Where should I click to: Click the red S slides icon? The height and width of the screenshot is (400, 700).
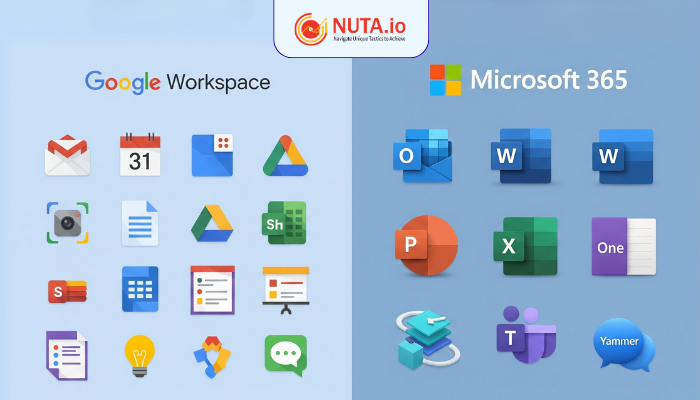[67, 291]
